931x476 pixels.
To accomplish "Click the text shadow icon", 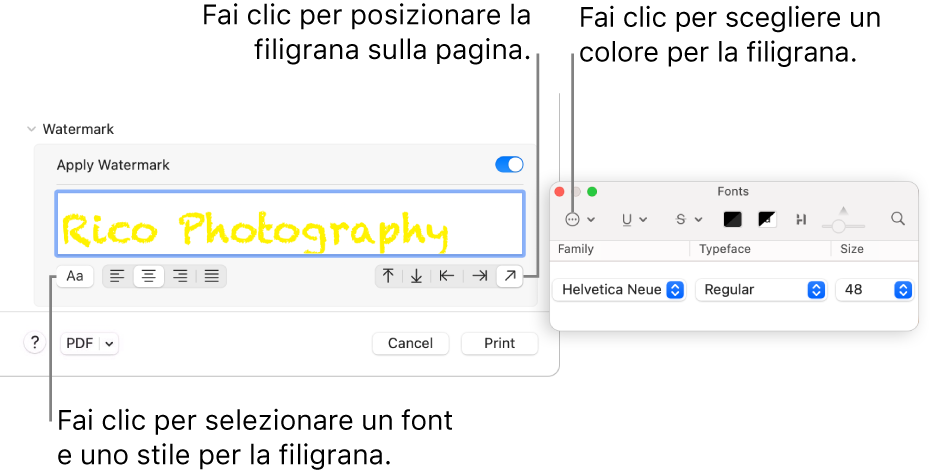I will coord(801,220).
